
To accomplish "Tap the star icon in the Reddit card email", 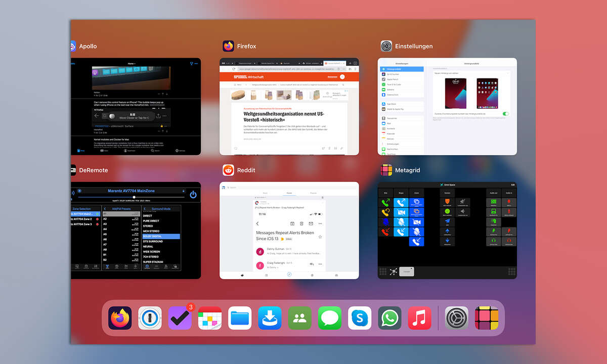I will [x=320, y=236].
